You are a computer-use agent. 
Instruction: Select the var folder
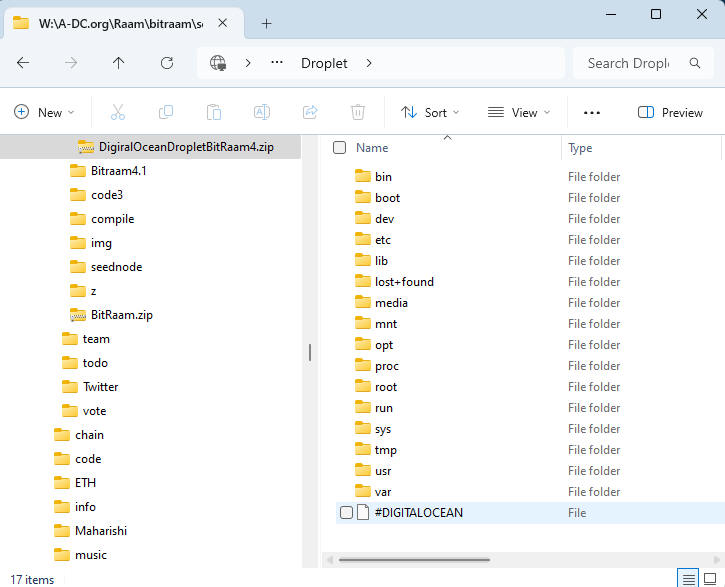pyautogui.click(x=383, y=492)
